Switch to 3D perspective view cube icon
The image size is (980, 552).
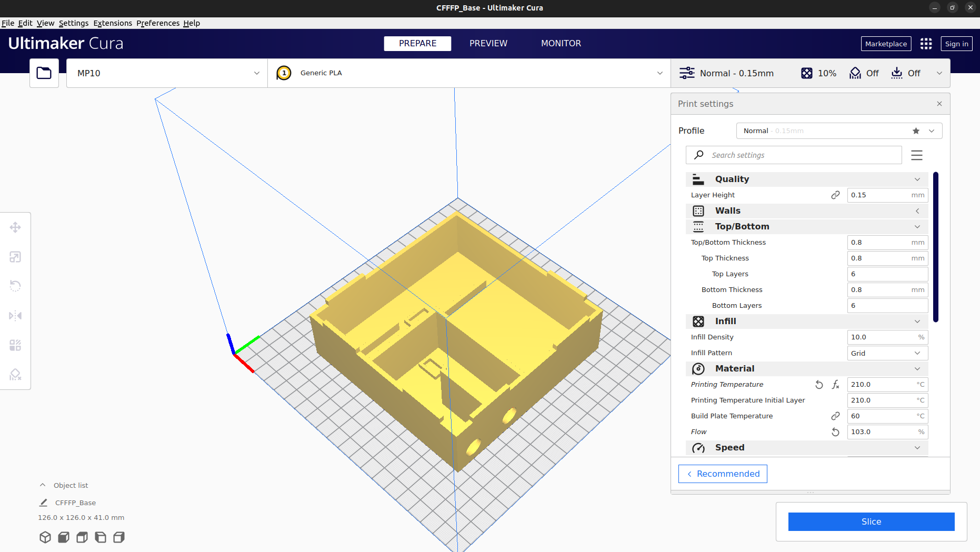45,537
